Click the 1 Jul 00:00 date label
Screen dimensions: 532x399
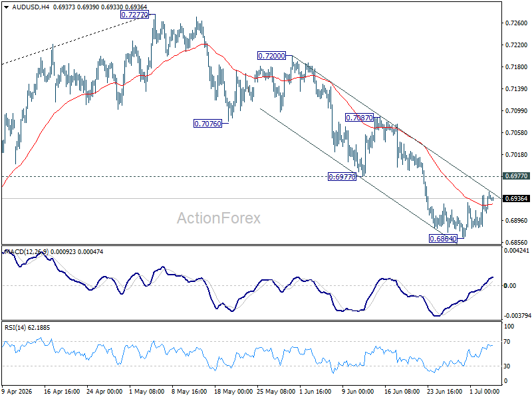pos(485,391)
